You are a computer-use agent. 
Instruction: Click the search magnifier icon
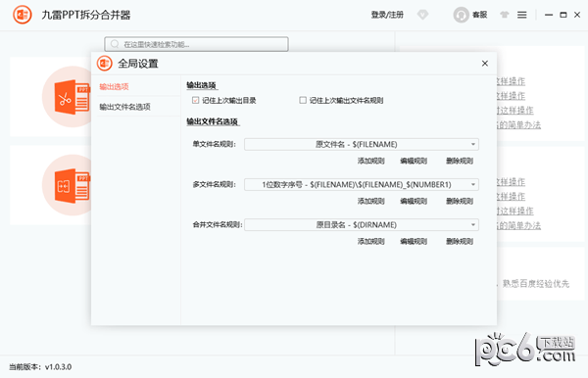115,44
